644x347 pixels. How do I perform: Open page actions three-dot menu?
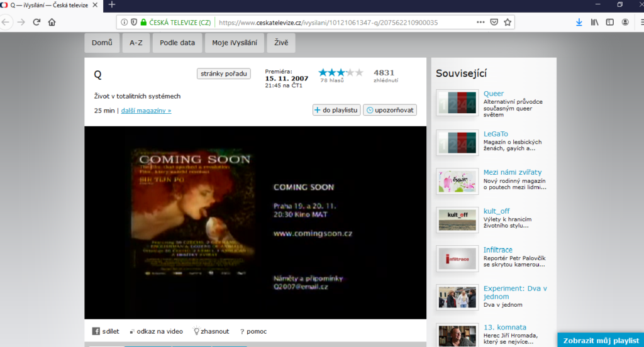480,22
